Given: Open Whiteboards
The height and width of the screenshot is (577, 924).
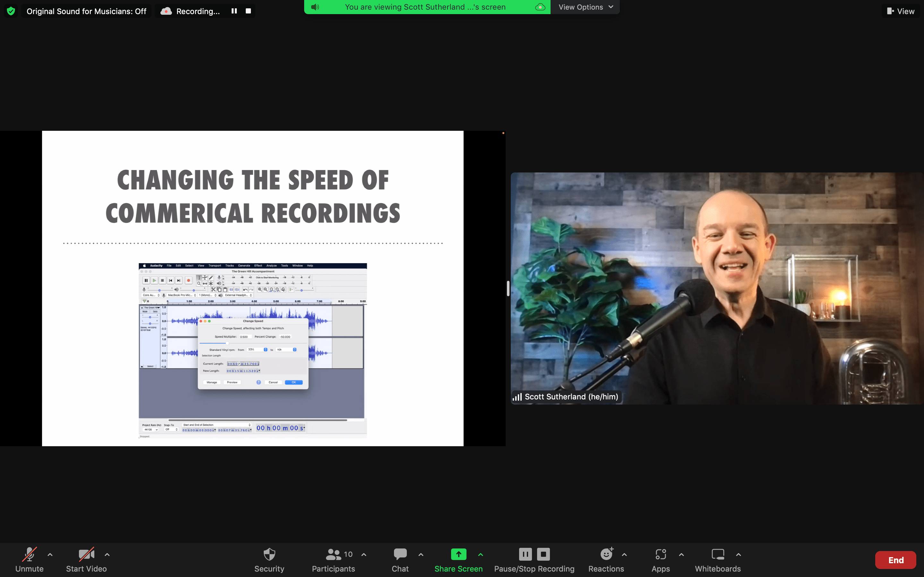Looking at the screenshot, I should 717,559.
